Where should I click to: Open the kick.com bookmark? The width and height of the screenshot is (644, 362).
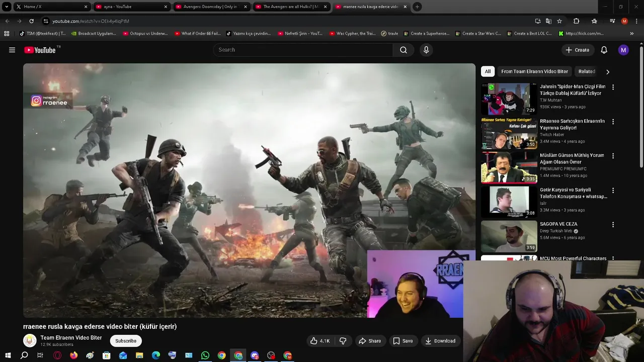(x=581, y=34)
